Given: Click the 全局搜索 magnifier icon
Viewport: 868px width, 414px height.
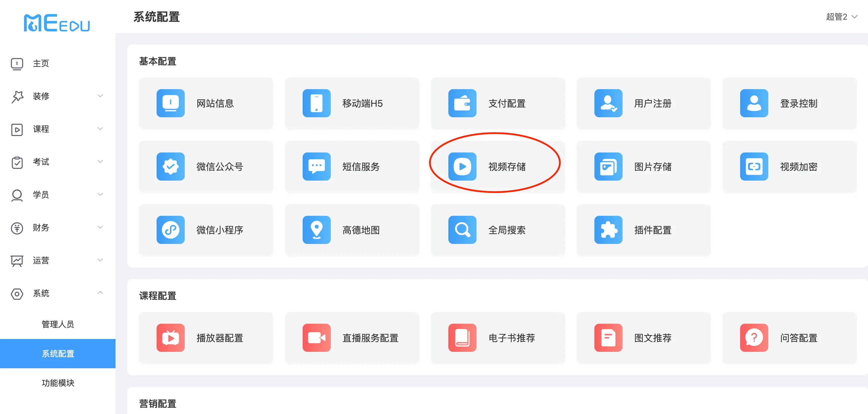Looking at the screenshot, I should click(x=462, y=230).
